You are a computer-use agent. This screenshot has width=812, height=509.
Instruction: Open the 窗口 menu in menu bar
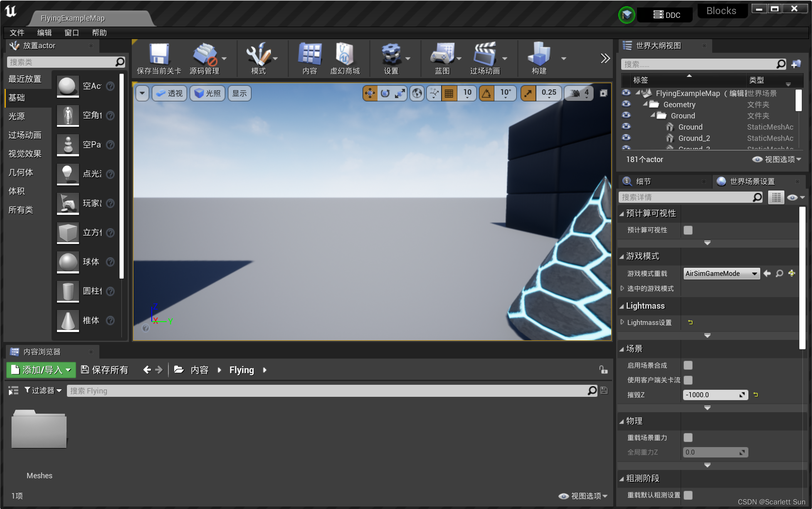(72, 32)
